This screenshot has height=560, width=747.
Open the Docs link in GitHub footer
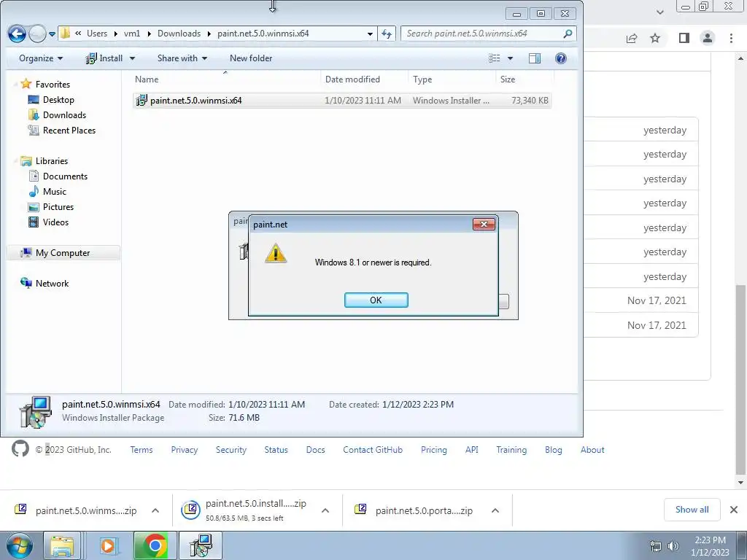click(x=315, y=449)
